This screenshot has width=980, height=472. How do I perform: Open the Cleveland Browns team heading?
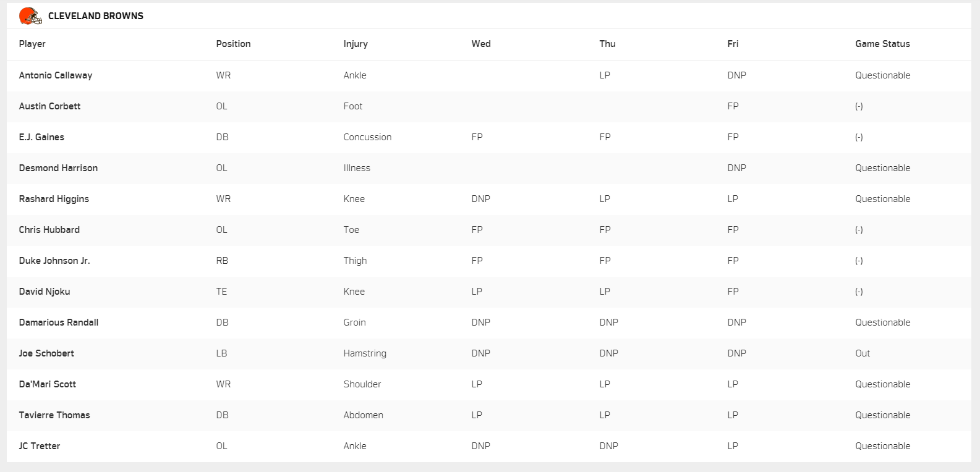96,16
